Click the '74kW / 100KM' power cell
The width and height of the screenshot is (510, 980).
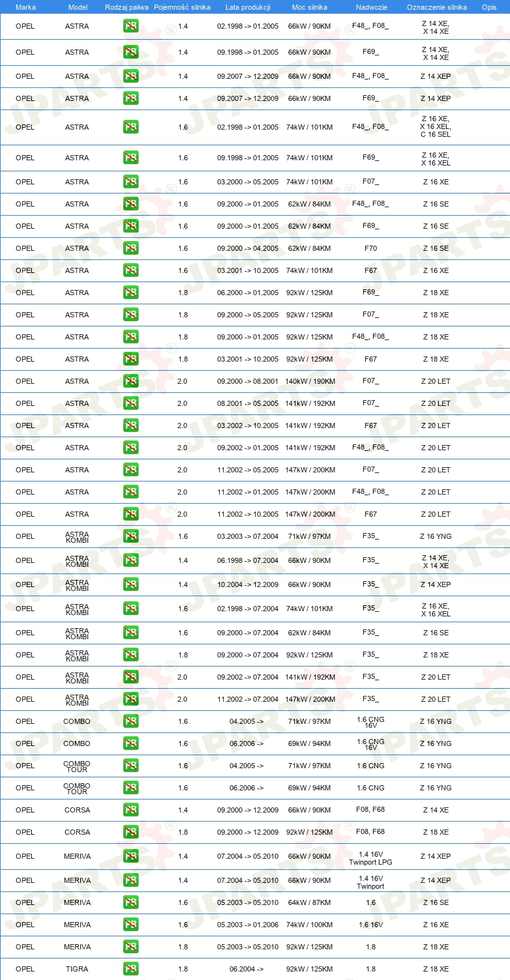309,925
